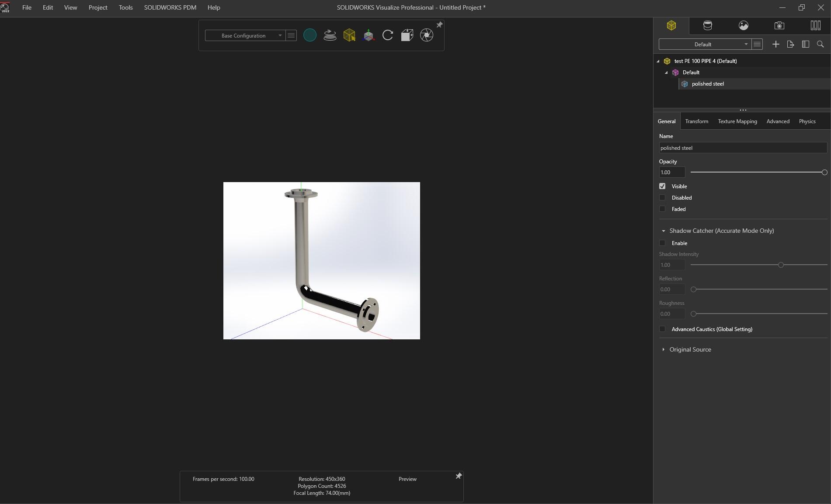Viewport: 831px width, 504px height.
Task: Switch to the Texture Mapping tab
Action: [x=737, y=121]
